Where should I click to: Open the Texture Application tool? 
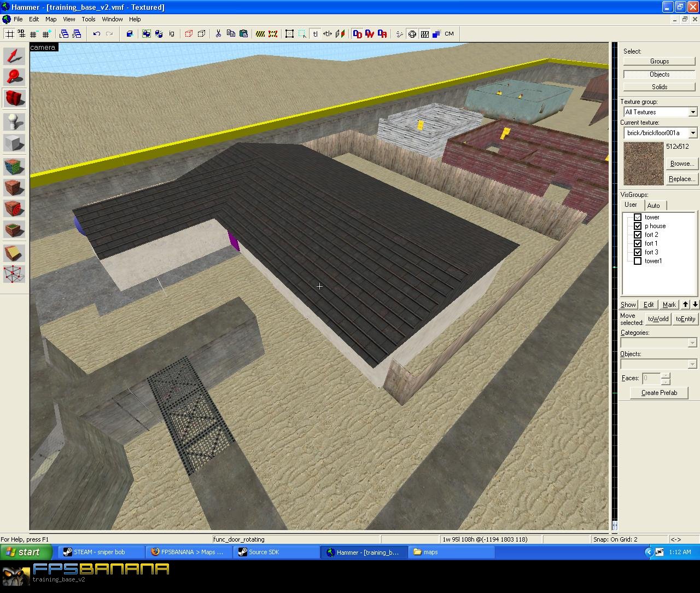[13, 166]
